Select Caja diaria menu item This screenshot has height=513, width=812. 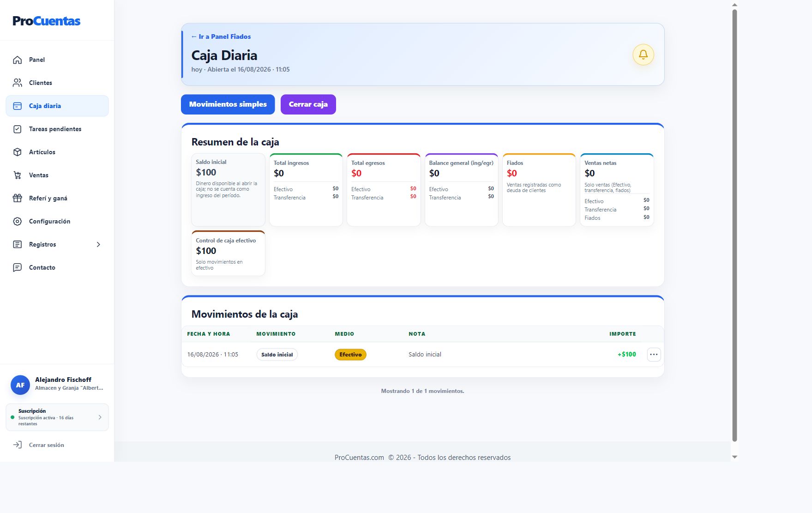coord(57,106)
